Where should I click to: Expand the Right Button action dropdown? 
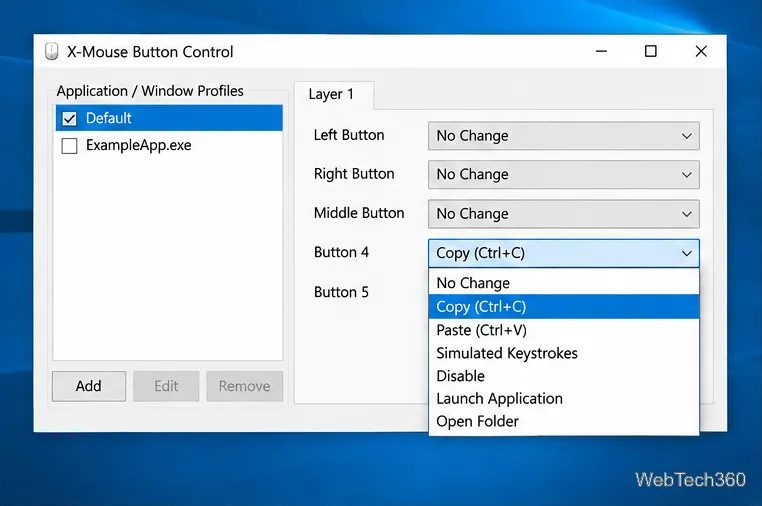tap(564, 174)
